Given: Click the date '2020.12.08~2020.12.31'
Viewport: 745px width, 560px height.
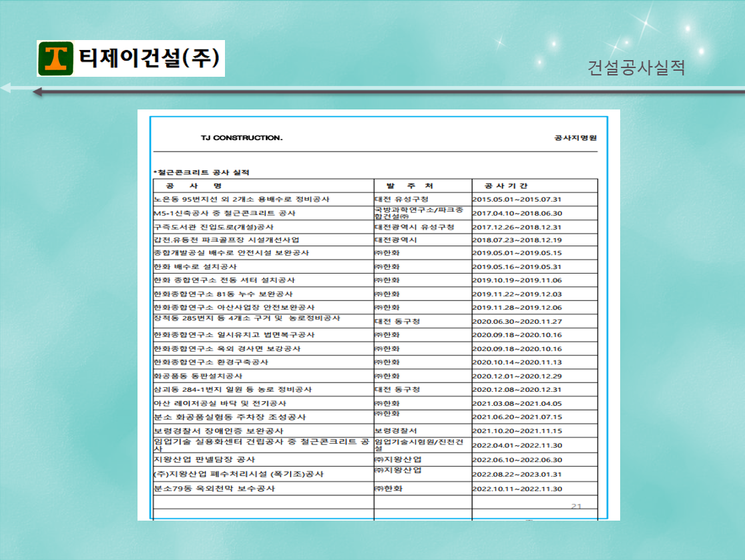Looking at the screenshot, I should (x=517, y=389).
